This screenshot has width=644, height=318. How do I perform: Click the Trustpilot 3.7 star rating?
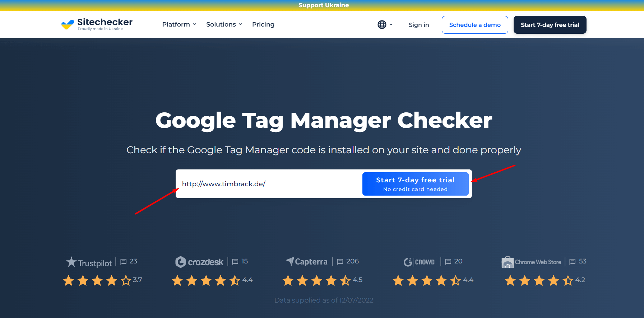point(102,280)
